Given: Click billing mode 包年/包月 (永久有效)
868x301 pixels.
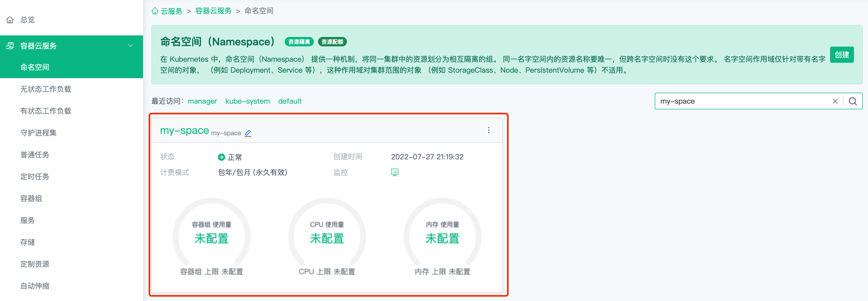Looking at the screenshot, I should coord(252,172).
